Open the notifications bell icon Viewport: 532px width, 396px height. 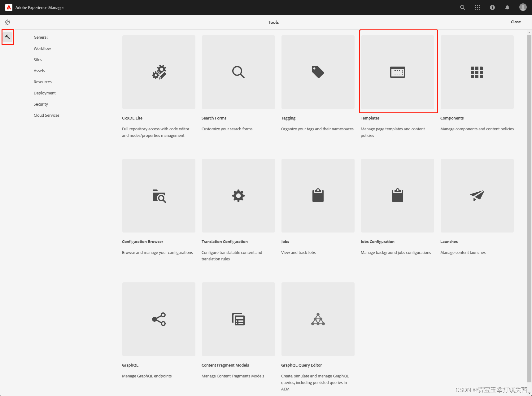pos(507,7)
